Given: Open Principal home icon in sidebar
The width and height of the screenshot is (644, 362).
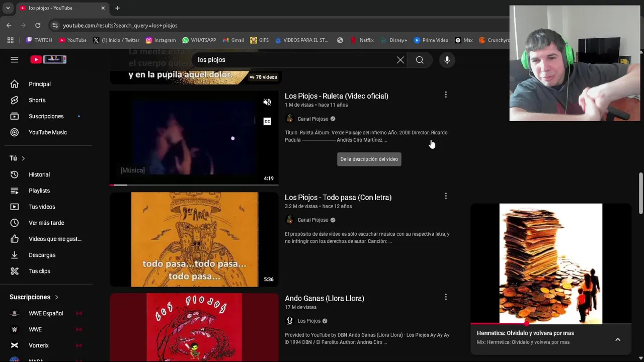Looking at the screenshot, I should (15, 84).
